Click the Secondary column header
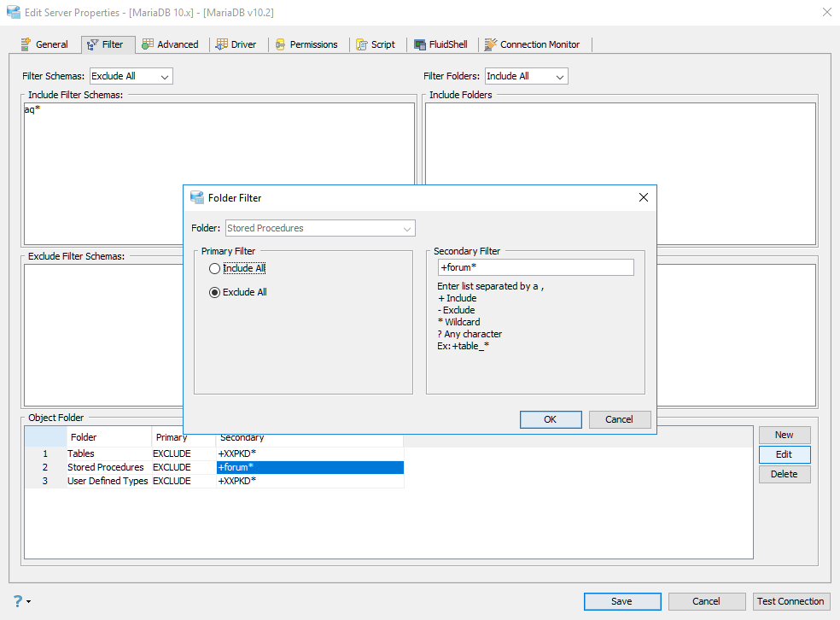 pos(310,438)
